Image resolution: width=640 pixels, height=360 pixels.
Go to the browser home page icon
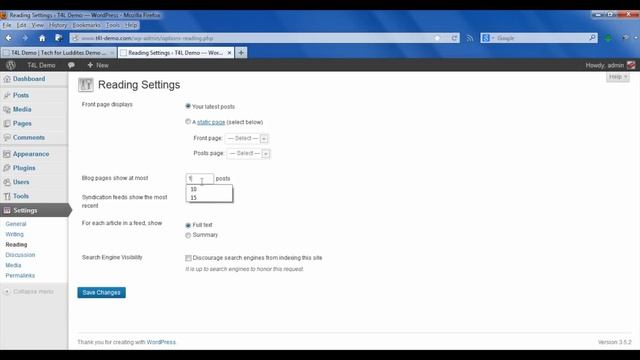pyautogui.click(x=42, y=38)
